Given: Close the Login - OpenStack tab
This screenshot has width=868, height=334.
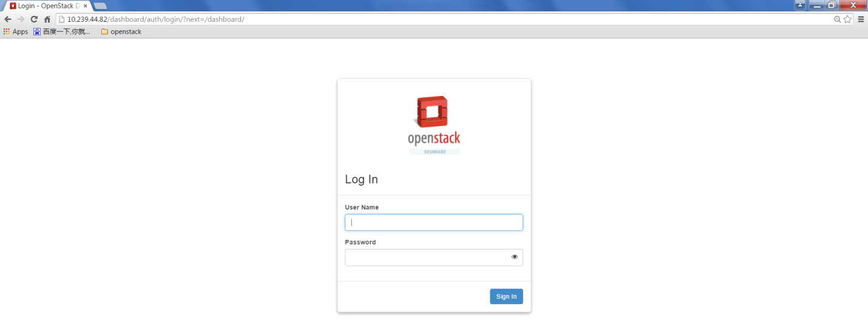Looking at the screenshot, I should (86, 6).
